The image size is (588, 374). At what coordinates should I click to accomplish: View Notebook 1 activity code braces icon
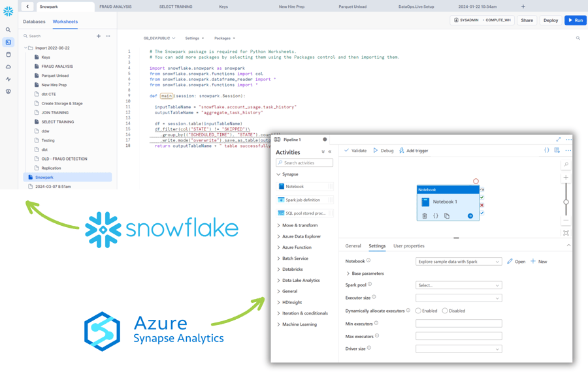coord(436,216)
